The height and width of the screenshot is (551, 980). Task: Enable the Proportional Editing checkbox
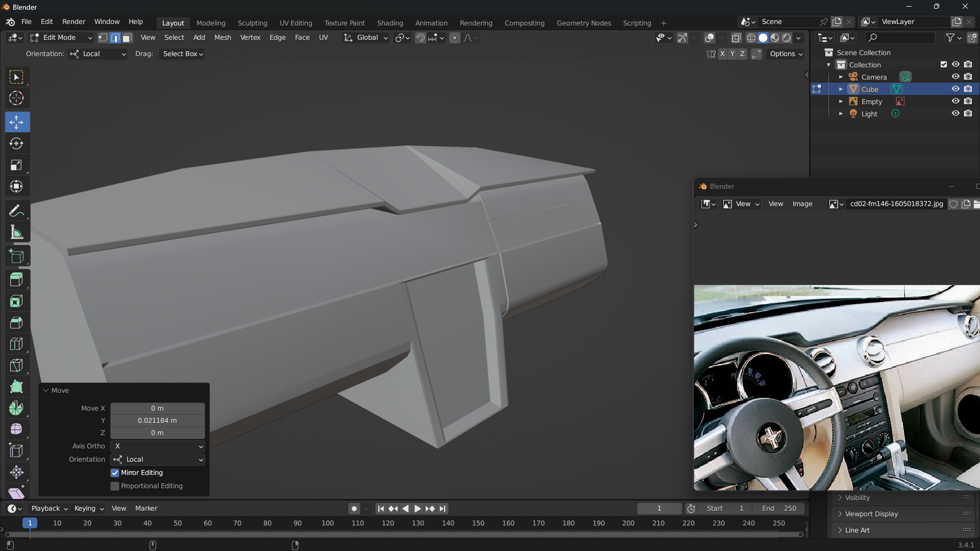(x=115, y=486)
